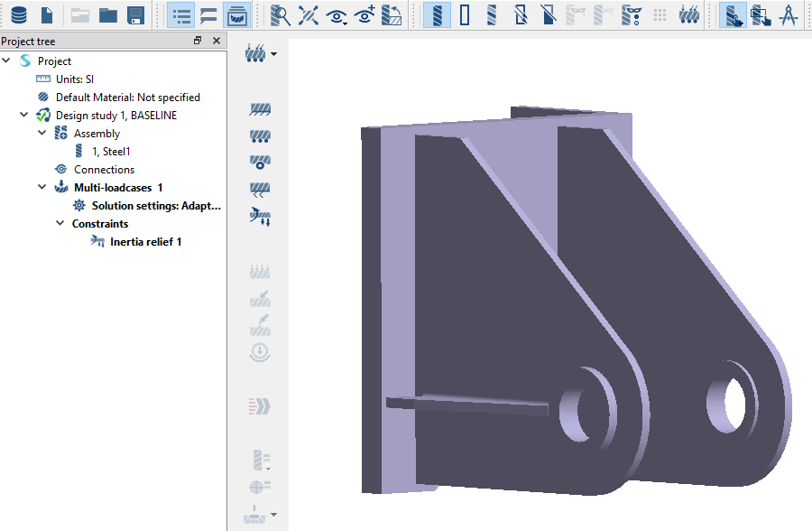Create a new project file
This screenshot has width=812, height=531.
(46, 15)
